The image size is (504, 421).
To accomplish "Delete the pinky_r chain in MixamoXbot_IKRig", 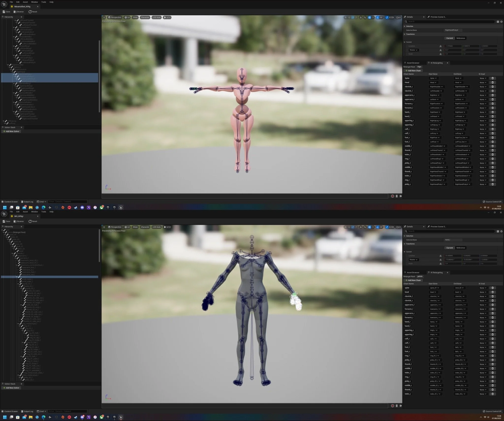I will coord(493,184).
